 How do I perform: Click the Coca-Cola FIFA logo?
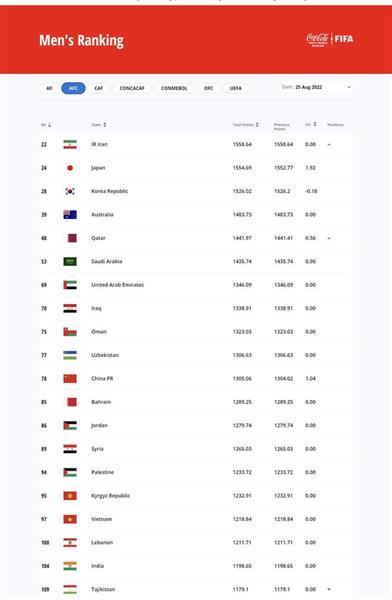coord(330,39)
